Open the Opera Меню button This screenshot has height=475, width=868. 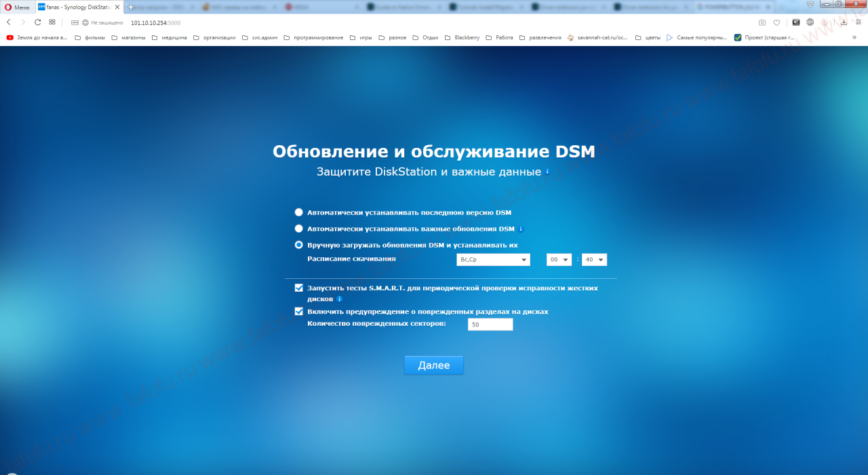click(18, 7)
